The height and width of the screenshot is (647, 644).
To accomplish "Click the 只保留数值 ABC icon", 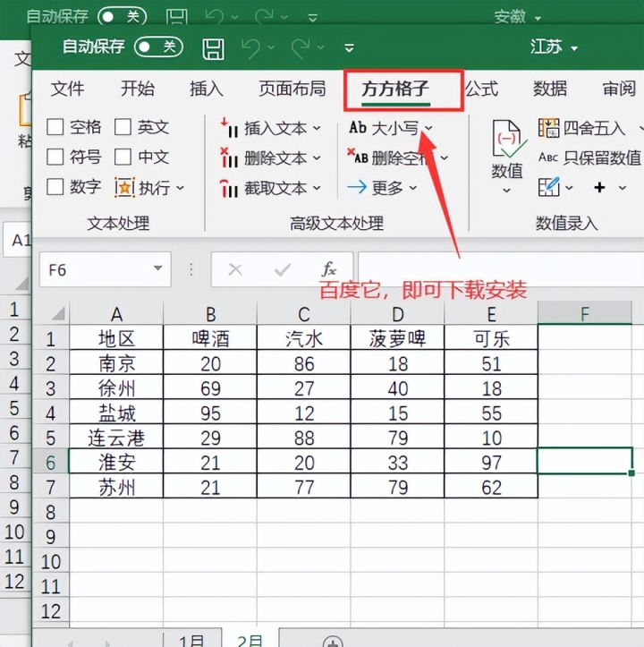I will (x=548, y=157).
